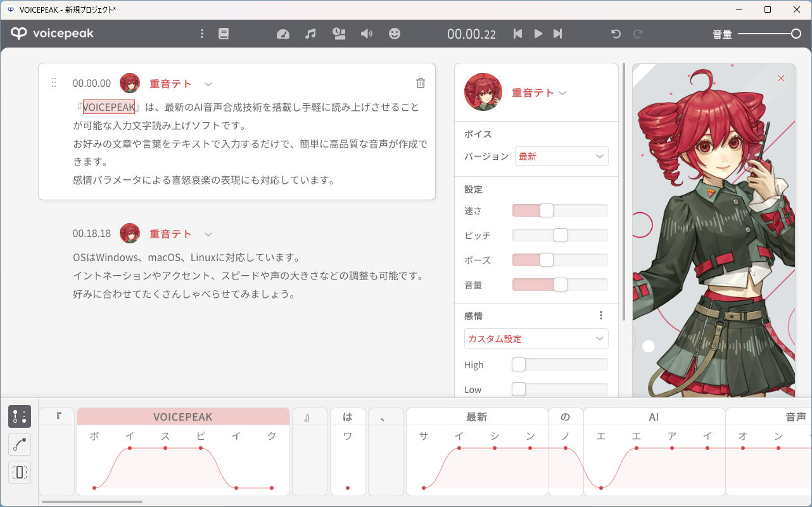This screenshot has height=507, width=812.
Task: Click the 00.18.18 timestamp
Action: (x=92, y=233)
